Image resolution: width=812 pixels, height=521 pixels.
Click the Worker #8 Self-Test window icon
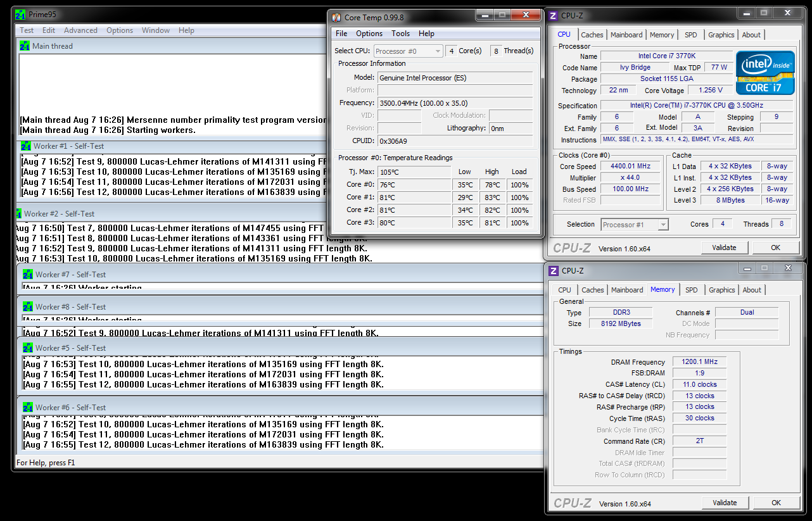(x=28, y=306)
